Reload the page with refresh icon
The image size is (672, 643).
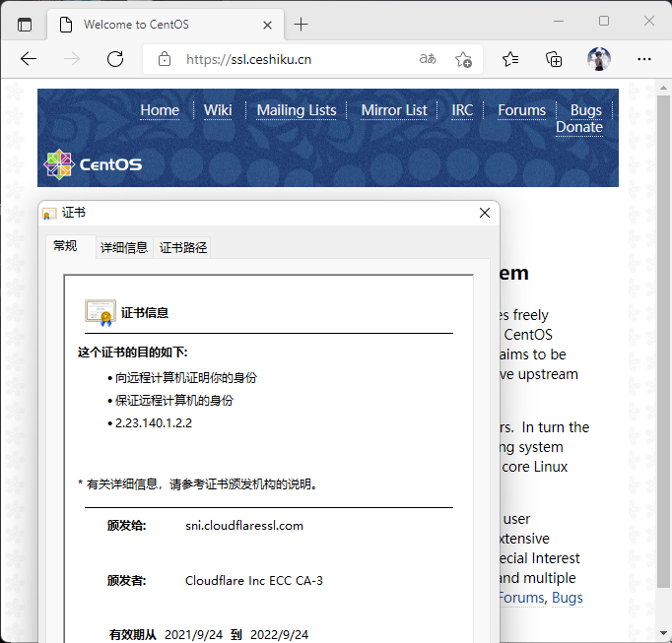pos(115,59)
